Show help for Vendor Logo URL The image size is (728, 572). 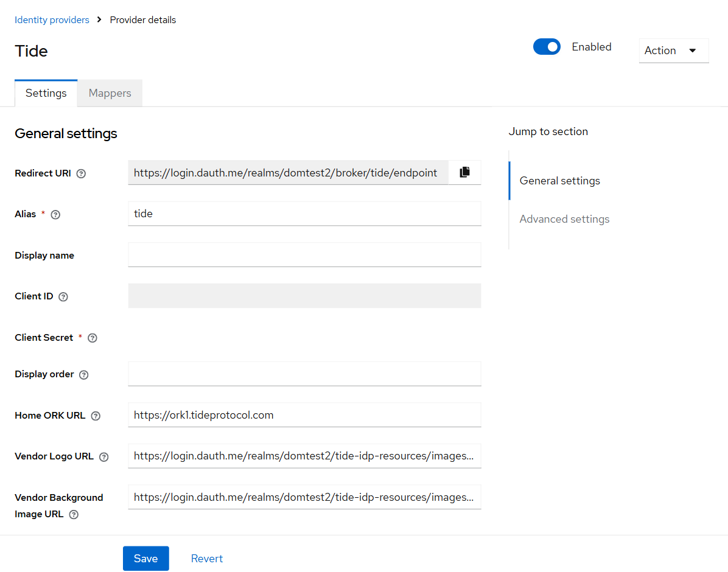pos(104,457)
